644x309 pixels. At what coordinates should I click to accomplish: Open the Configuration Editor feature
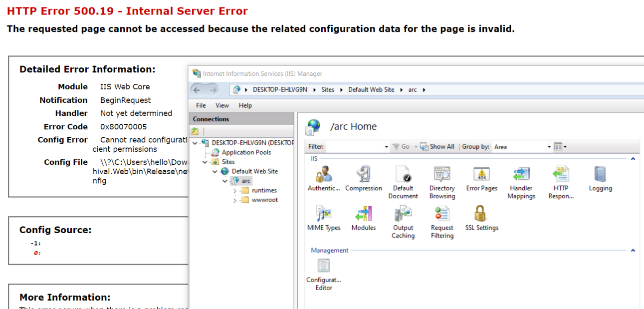coord(324,275)
